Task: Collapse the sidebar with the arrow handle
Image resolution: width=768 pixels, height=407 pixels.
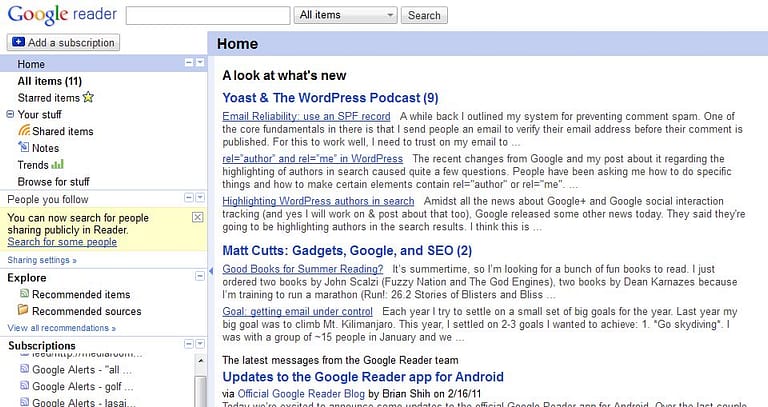Action: 211,270
